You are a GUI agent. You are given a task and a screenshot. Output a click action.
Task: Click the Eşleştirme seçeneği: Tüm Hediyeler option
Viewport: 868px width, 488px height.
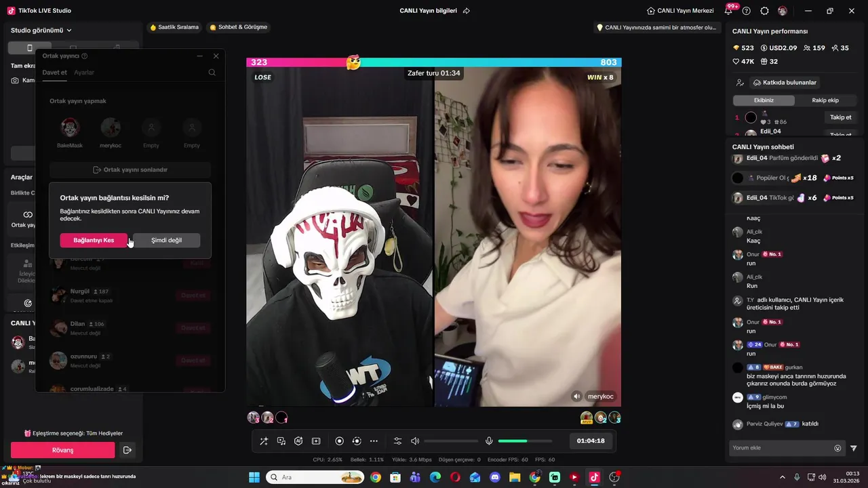click(x=73, y=433)
